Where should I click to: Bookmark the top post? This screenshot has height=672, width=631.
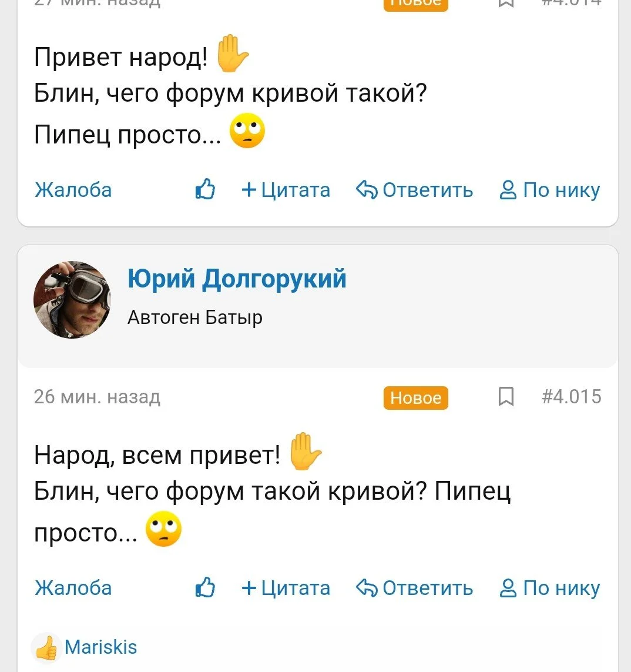(506, 2)
